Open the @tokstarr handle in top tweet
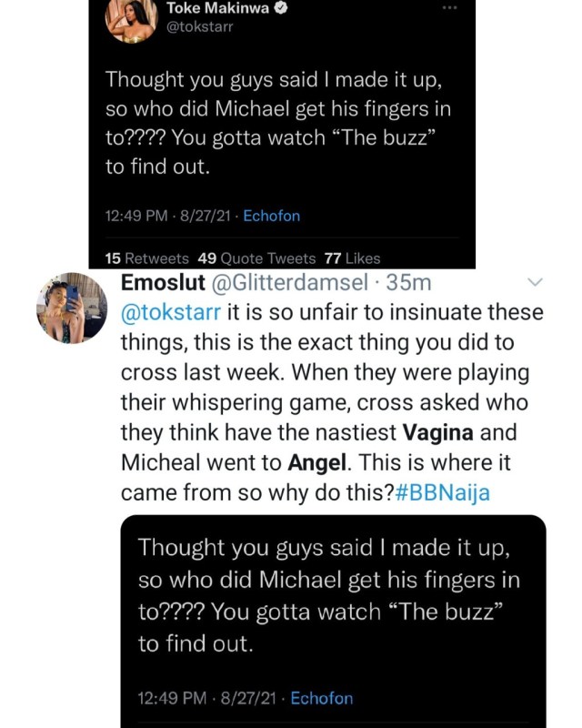This screenshot has width=582, height=728. point(199,27)
